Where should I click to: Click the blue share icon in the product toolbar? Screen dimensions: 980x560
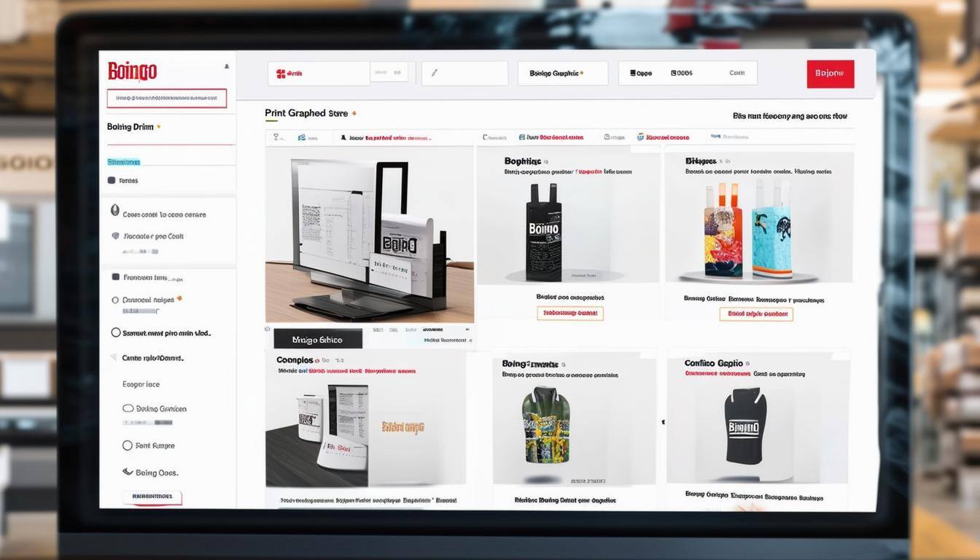pyautogui.click(x=301, y=136)
